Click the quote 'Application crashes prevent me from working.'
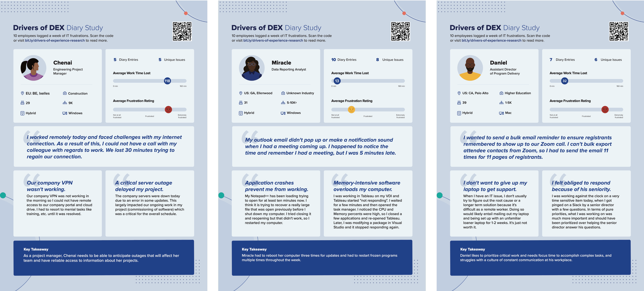 click(x=276, y=186)
